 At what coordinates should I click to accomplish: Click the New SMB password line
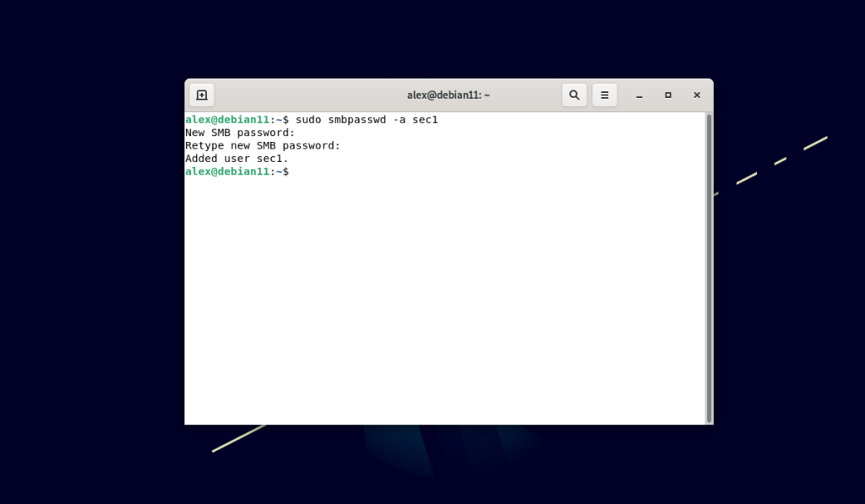pos(240,133)
